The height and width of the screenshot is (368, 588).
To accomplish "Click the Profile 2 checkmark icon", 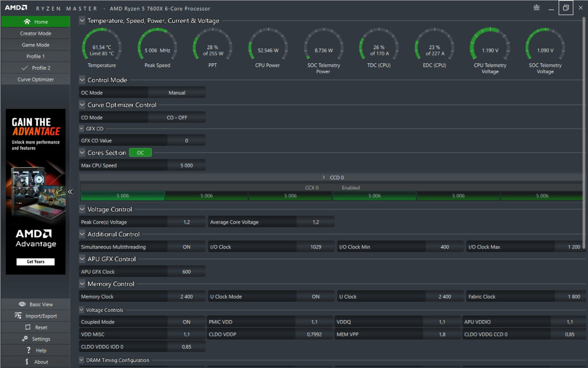I will click(x=25, y=68).
